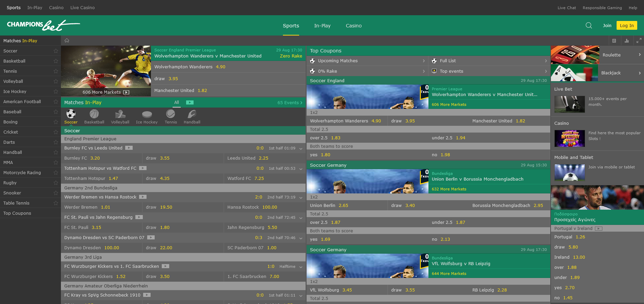
Task: Switch to In-Play tab in green header
Action: [x=322, y=26]
